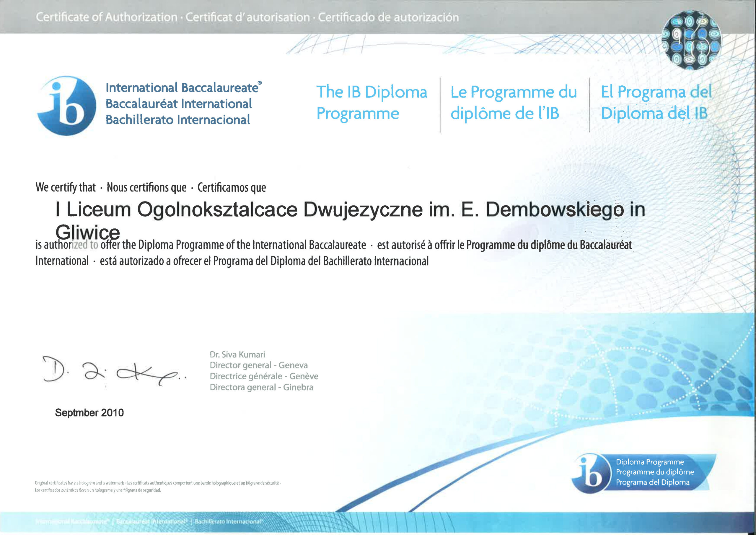Click the words "Certificamos que"
Viewport: 756px width, 535px height.
(232, 188)
